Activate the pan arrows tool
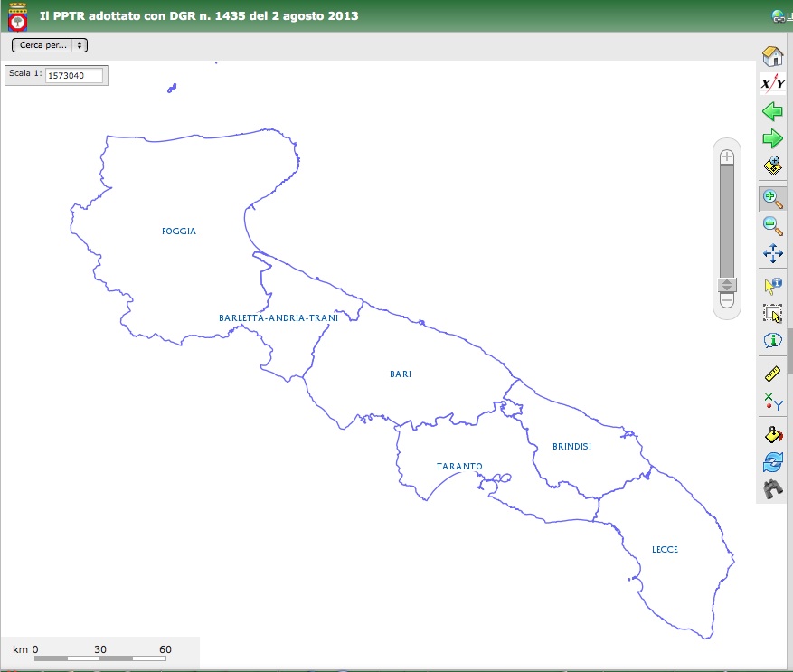This screenshot has height=672, width=793. coord(772,254)
